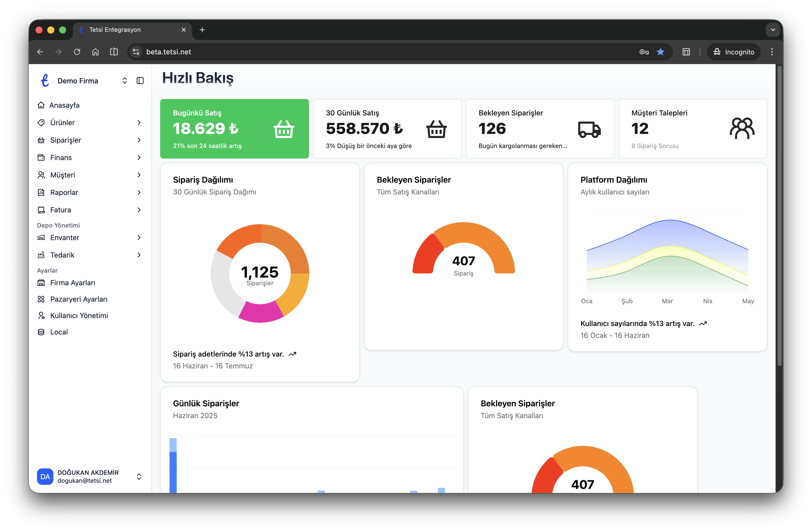
Task: Go to Anasayfa in sidebar
Action: point(64,105)
